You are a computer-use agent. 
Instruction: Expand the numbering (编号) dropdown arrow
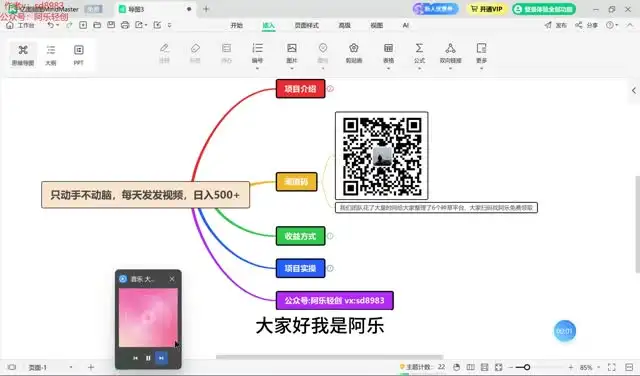point(258,69)
